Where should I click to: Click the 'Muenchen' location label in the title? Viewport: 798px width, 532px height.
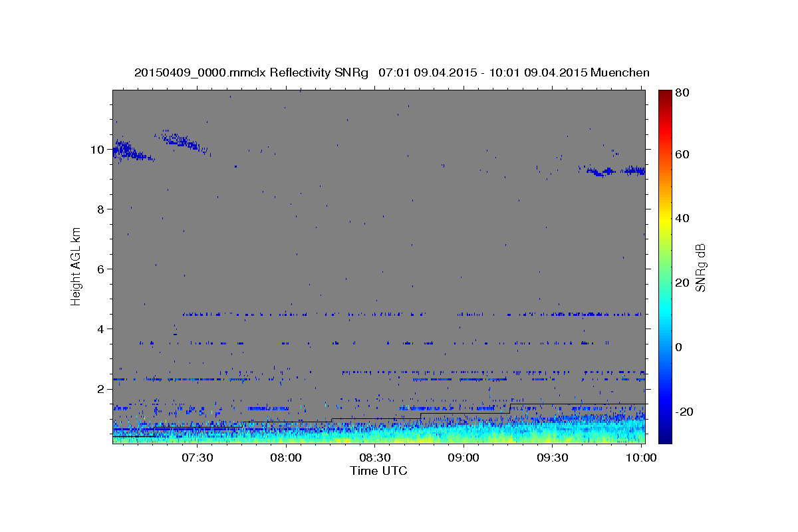point(620,72)
